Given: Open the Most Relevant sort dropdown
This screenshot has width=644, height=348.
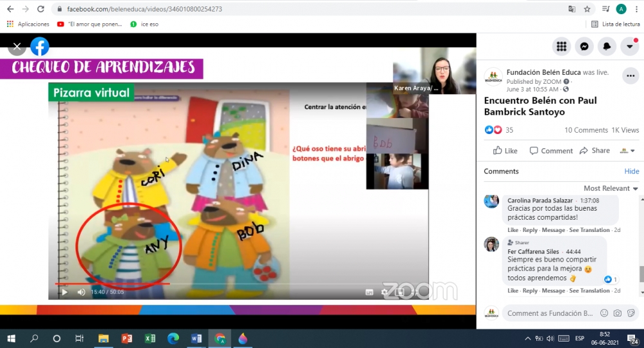Looking at the screenshot, I should point(611,188).
